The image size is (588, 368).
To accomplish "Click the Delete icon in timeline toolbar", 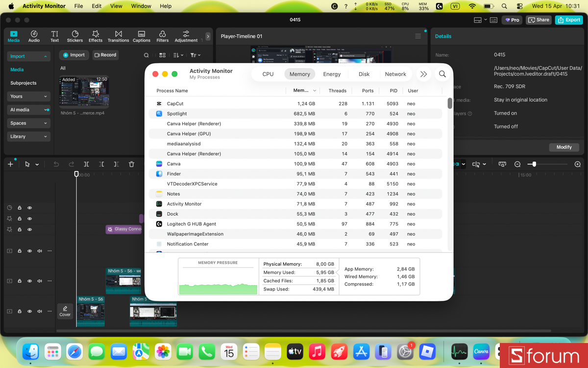I will pos(131,164).
